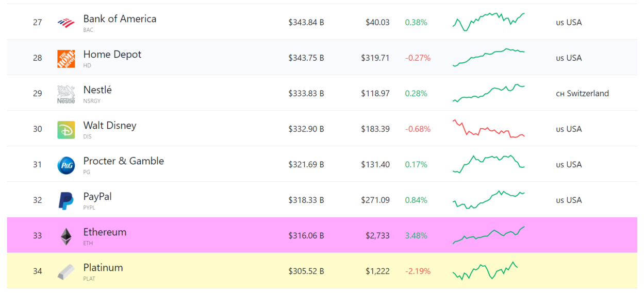Select the Procter & Gamble name link
The image size is (644, 294).
click(124, 161)
